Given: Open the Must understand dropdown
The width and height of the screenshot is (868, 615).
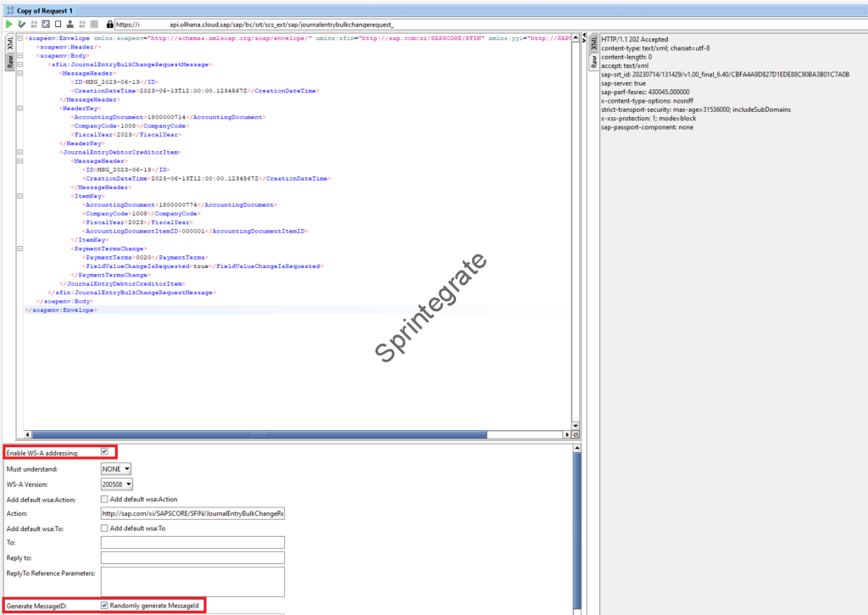Looking at the screenshot, I should [x=116, y=468].
